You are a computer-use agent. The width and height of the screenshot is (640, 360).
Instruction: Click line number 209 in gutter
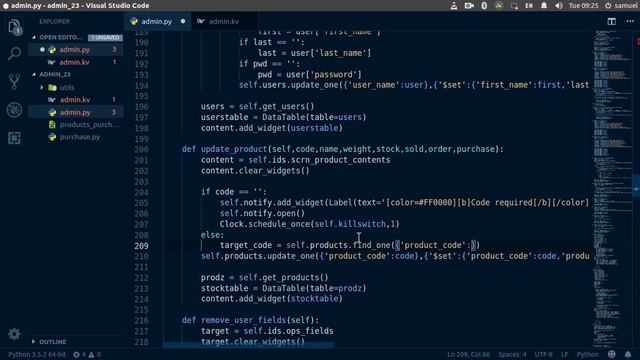141,246
